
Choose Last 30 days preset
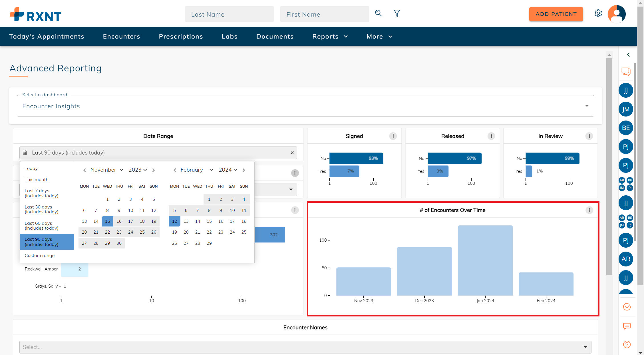(47, 209)
